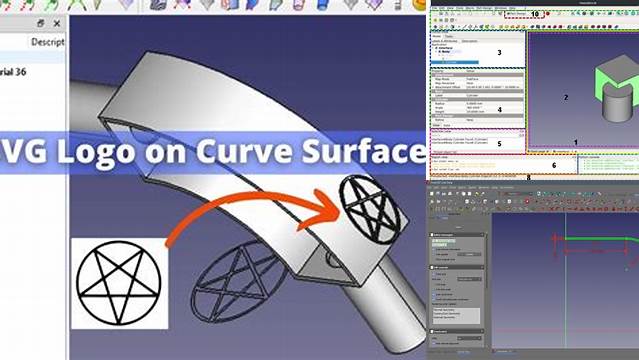Click the orange sphere icon at toolbar end

(419, 4)
